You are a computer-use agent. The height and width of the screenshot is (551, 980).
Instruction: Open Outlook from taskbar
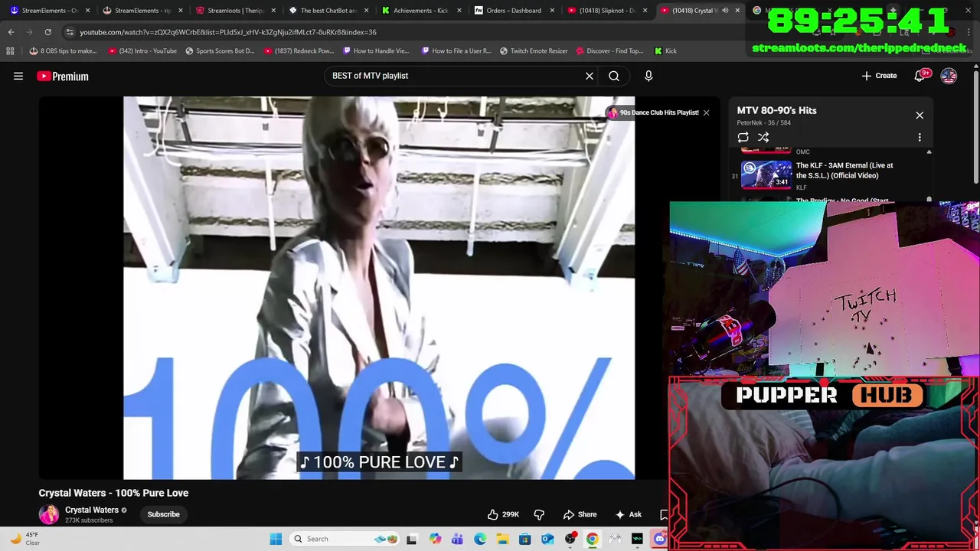547,539
